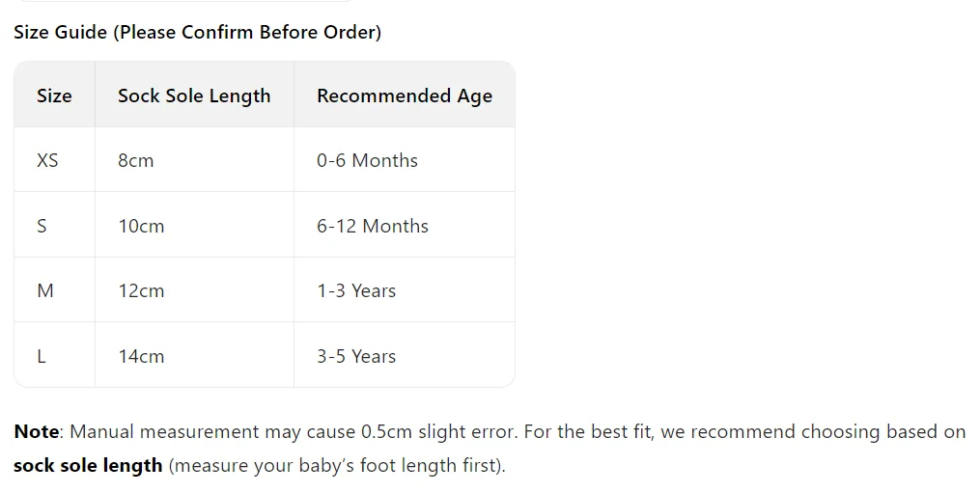The image size is (980, 493).
Task: Click the 6-12 Months age cell
Action: point(405,225)
